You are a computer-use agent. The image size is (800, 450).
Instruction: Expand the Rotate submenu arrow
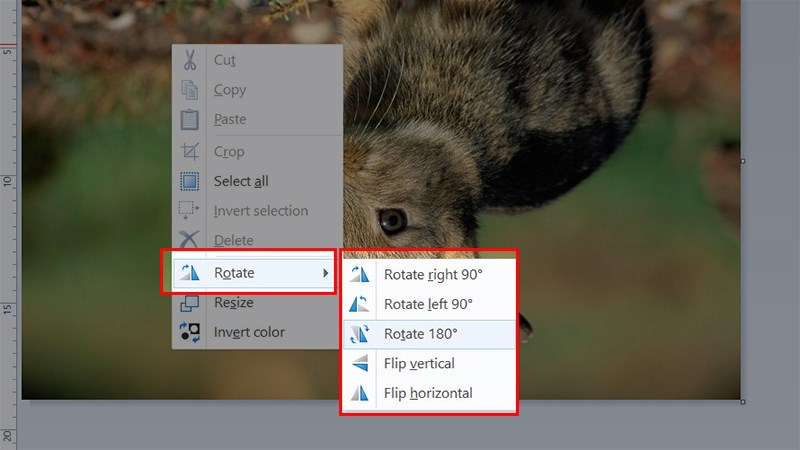point(325,273)
